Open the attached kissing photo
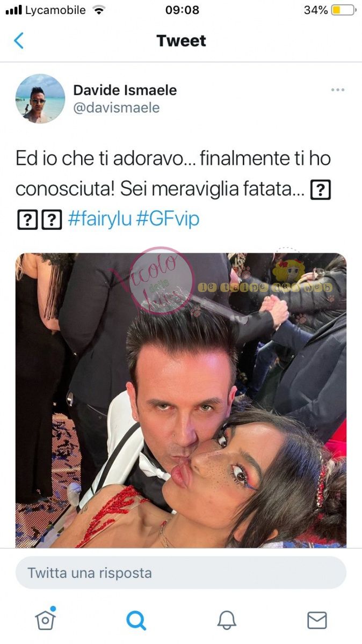This screenshot has height=644, width=362. click(181, 400)
